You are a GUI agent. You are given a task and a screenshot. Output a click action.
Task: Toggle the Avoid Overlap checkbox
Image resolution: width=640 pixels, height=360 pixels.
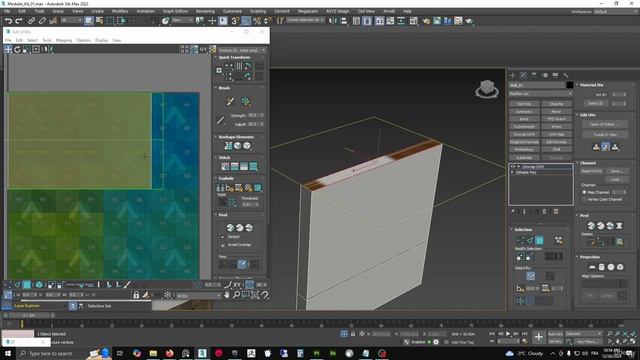[223, 245]
